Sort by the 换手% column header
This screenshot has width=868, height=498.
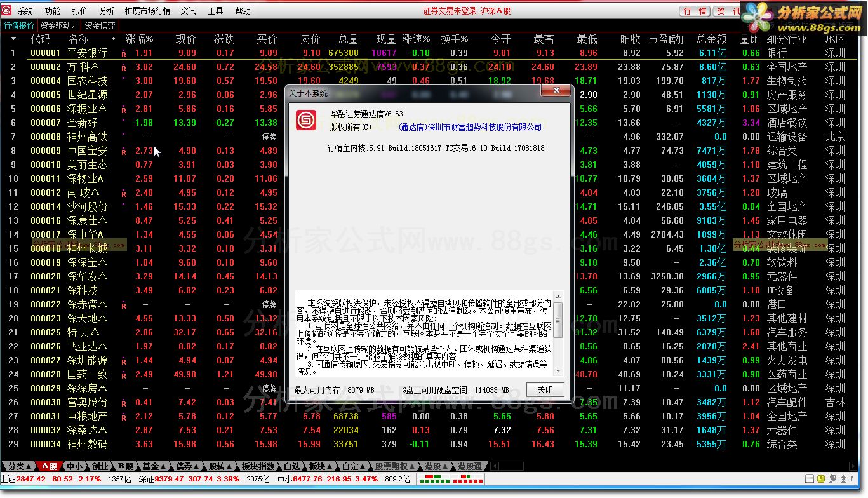454,39
